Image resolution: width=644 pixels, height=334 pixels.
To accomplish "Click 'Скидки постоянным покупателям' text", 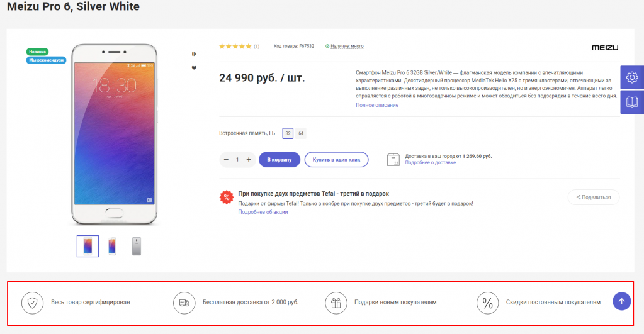I will coord(553,303).
